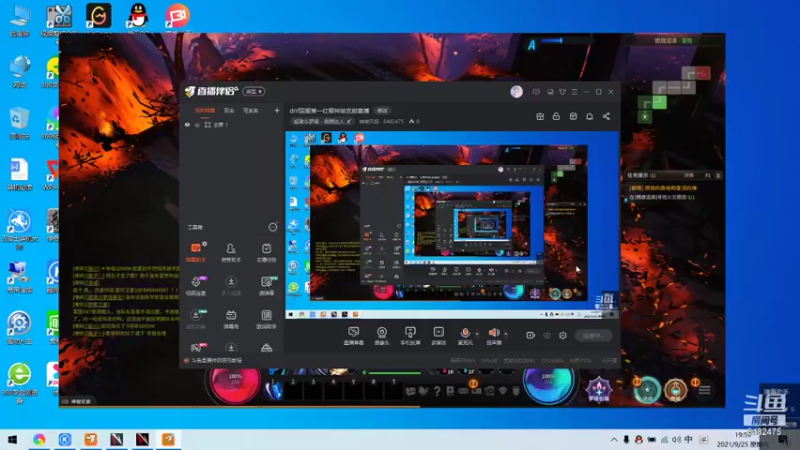Open WeGame desktop shortcut
This screenshot has height=450, width=800.
pyautogui.click(x=98, y=18)
